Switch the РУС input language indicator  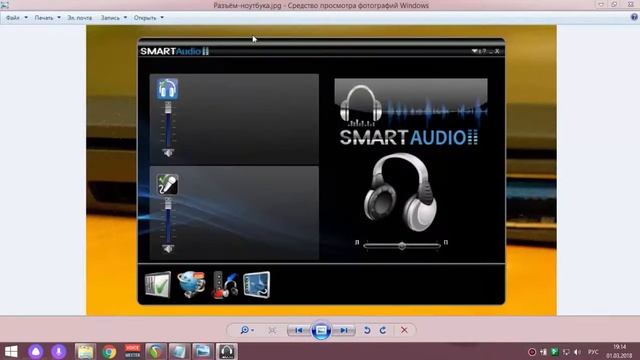pos(593,352)
